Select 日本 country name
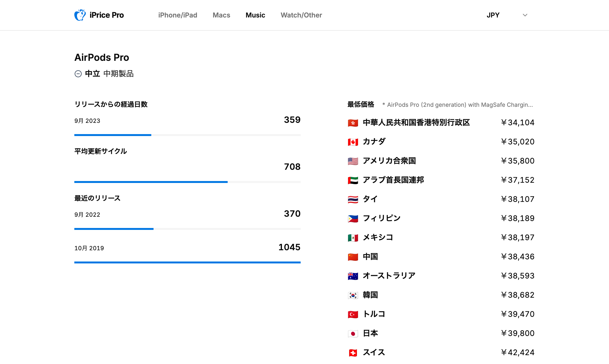Screen dimensions: 609x364 (x=370, y=333)
